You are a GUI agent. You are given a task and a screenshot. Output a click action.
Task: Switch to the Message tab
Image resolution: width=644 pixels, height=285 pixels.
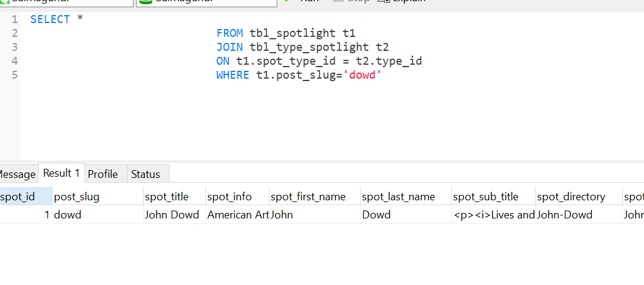pyautogui.click(x=17, y=174)
